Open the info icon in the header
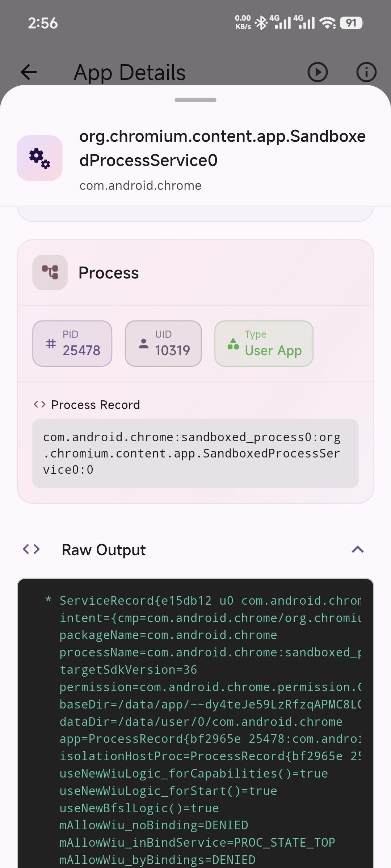The height and width of the screenshot is (868, 391). 366,72
